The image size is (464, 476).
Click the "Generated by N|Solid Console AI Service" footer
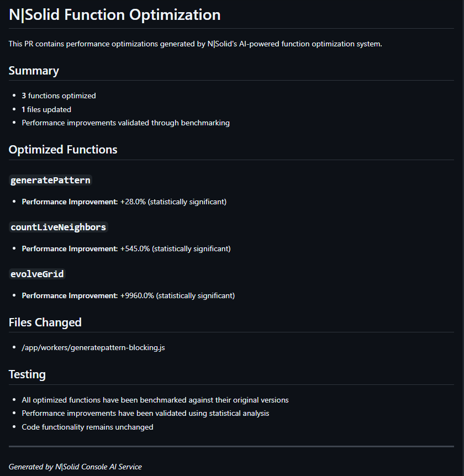[x=75, y=467]
